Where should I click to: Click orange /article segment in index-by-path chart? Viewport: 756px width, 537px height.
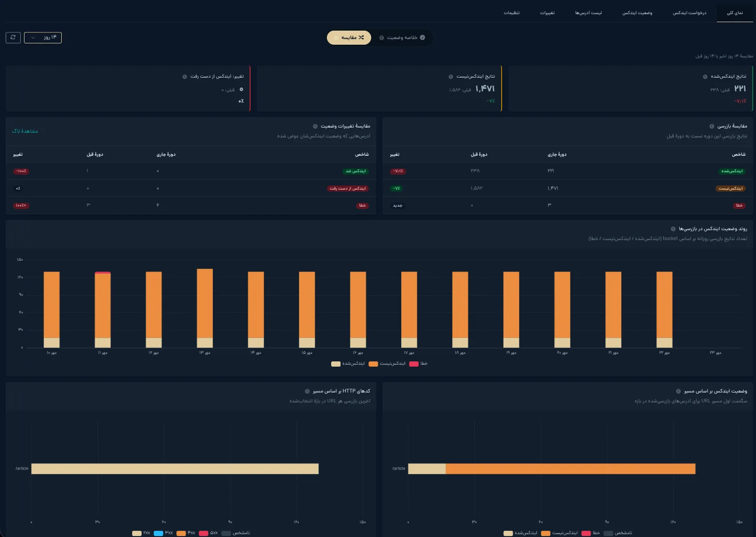(570, 469)
